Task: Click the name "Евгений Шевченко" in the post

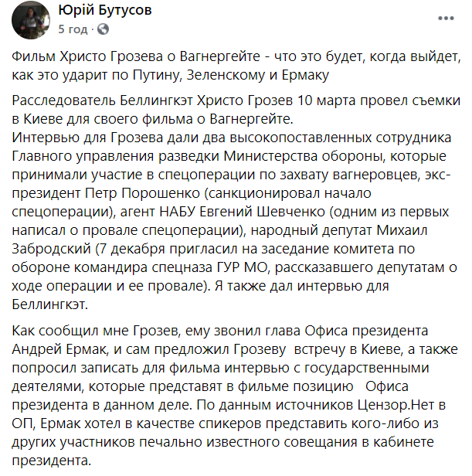Action: [x=262, y=212]
